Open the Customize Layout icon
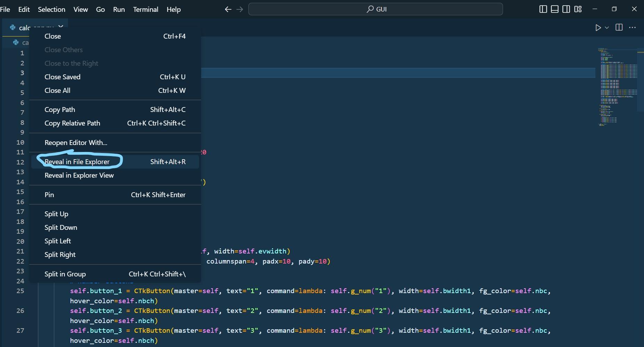This screenshot has width=644, height=347. [578, 9]
